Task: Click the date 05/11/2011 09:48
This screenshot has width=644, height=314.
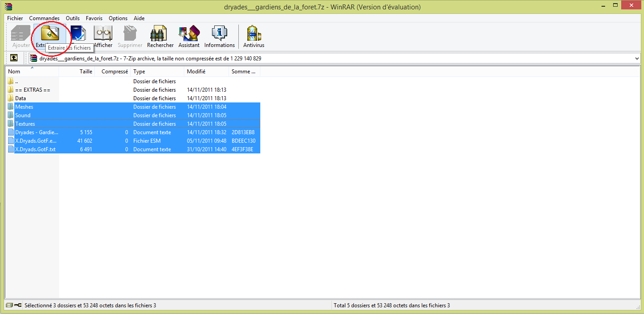Action: 207,141
